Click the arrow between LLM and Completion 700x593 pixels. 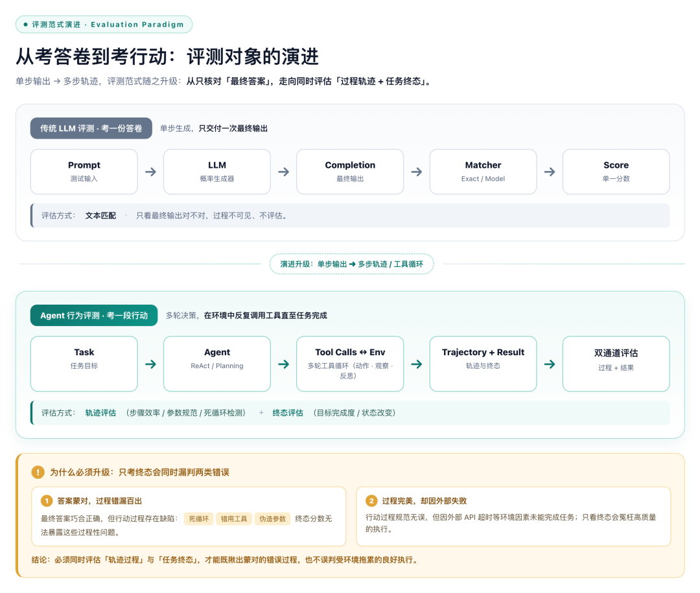pyautogui.click(x=283, y=172)
